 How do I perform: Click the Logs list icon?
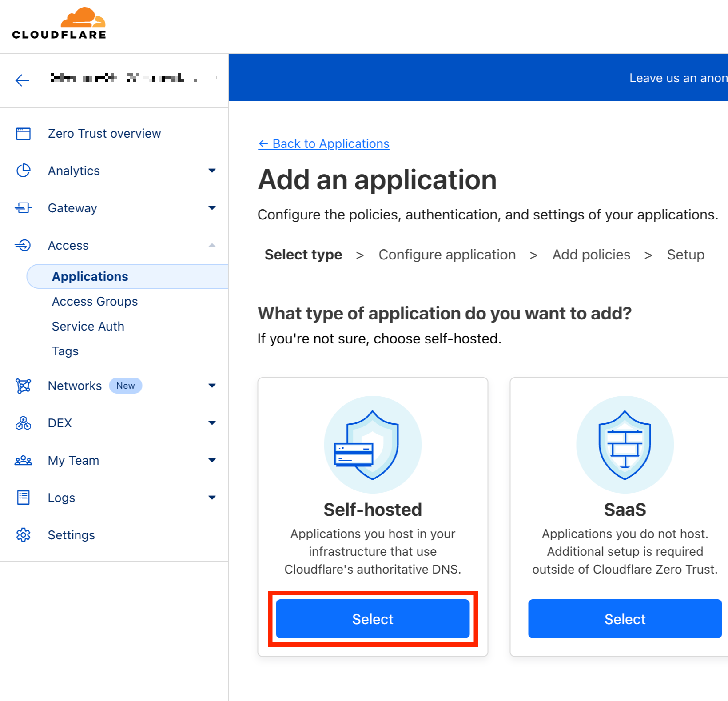click(x=23, y=498)
